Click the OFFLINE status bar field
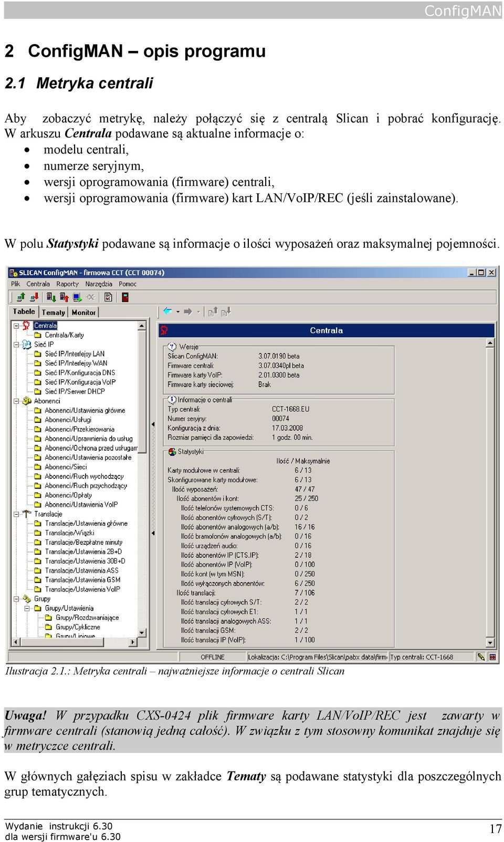The height and width of the screenshot is (842, 504). [x=213, y=657]
